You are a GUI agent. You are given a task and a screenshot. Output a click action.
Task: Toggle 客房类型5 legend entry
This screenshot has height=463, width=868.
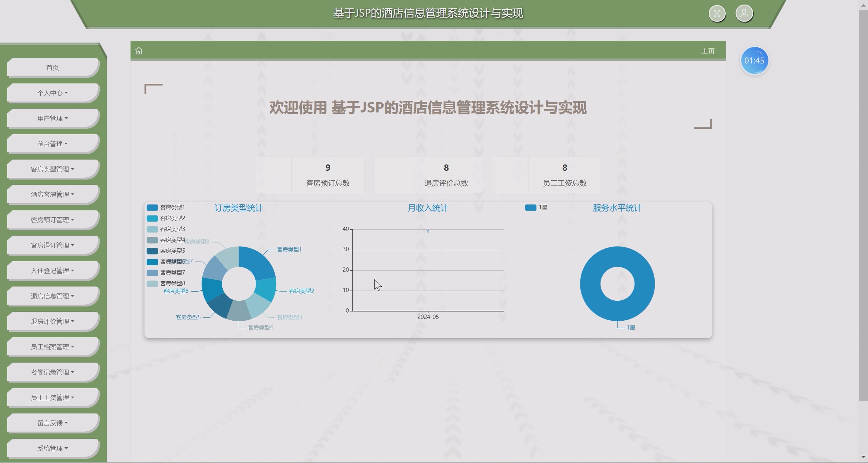click(166, 251)
